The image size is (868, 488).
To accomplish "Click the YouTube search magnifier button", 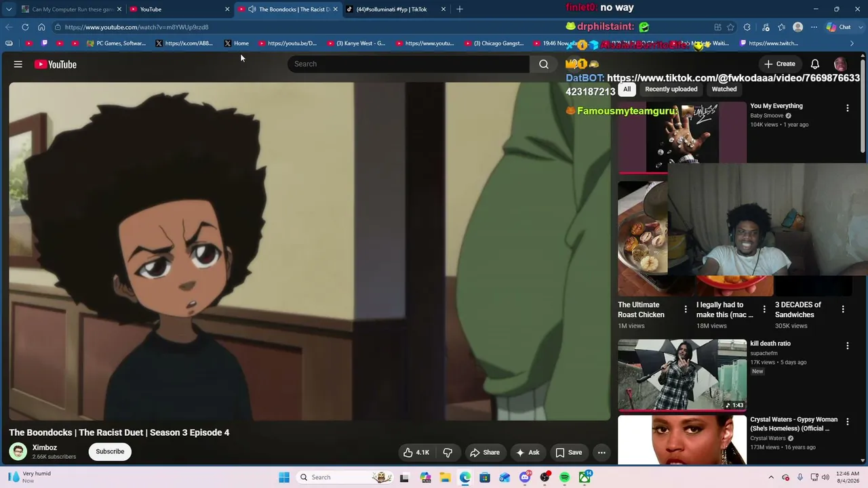I will (544, 64).
